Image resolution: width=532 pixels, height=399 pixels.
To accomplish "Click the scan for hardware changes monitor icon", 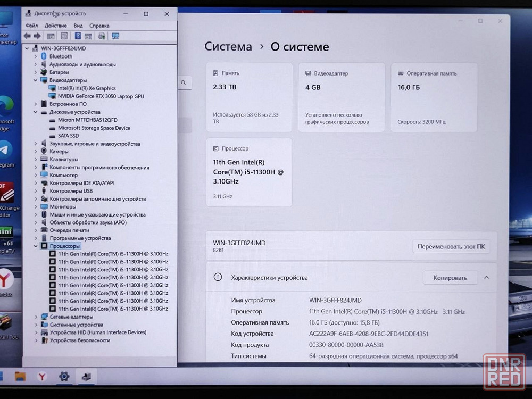I will point(115,36).
